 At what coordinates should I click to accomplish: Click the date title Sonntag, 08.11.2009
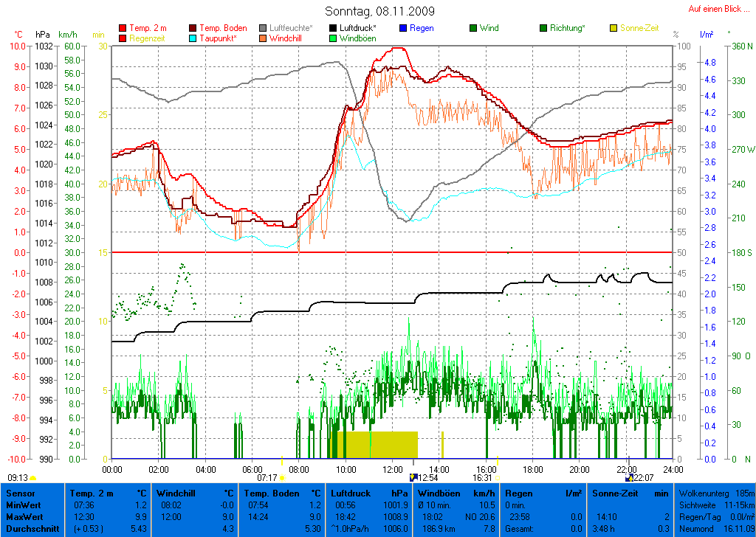point(379,11)
